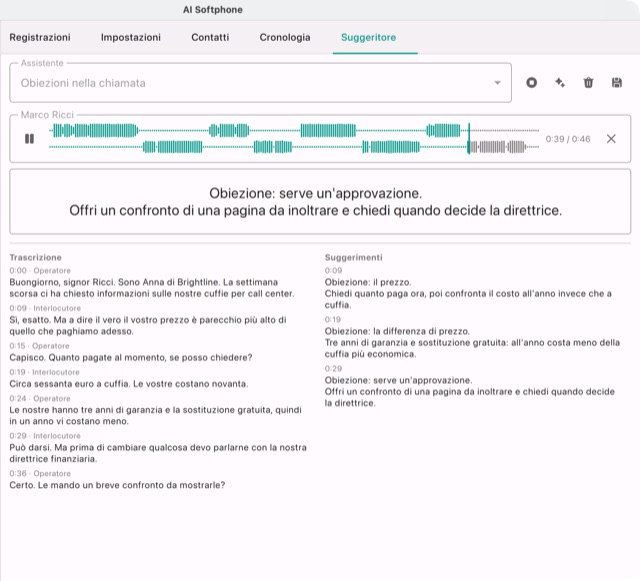Screen dimensions: 640x581
Task: Click 'Chiedi quanto paga ora' suggestion text
Action: (468, 299)
